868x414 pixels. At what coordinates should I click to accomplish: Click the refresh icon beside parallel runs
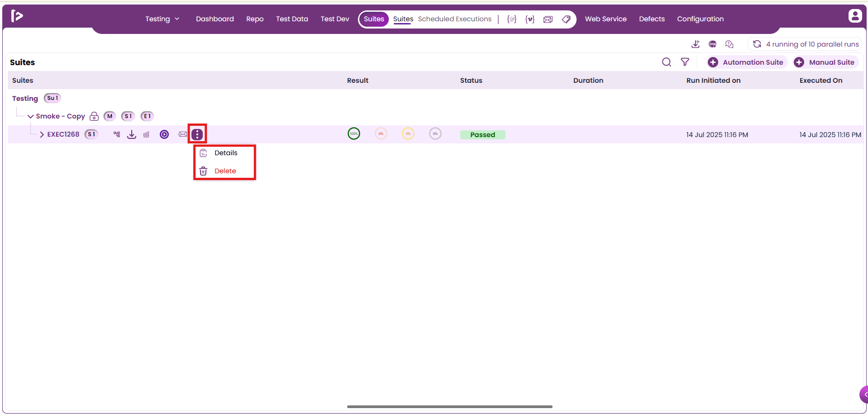click(757, 44)
